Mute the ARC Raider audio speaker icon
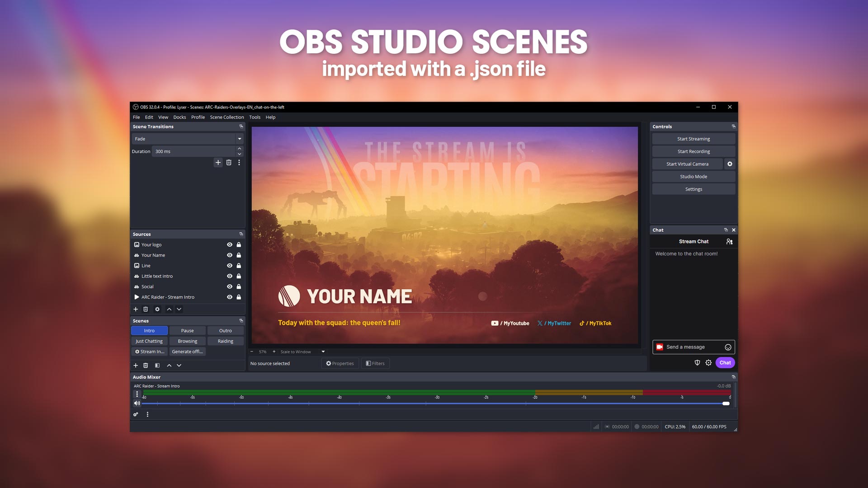This screenshot has height=488, width=868. (x=137, y=403)
